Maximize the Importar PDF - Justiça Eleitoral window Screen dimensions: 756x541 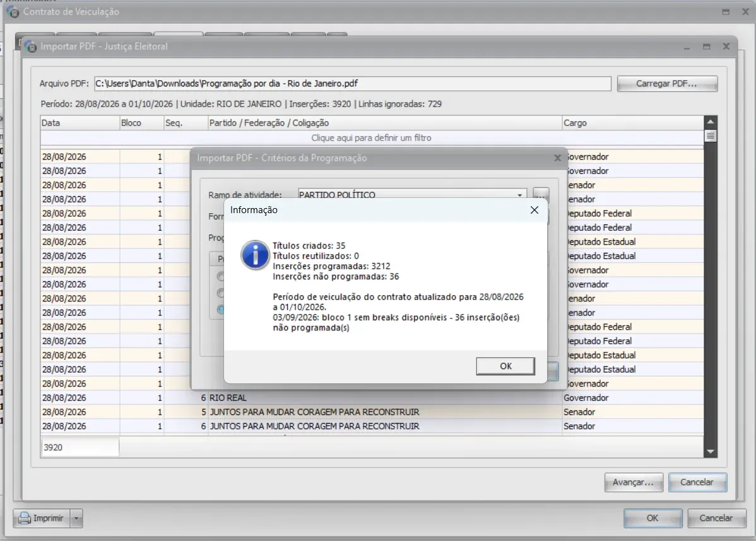707,47
